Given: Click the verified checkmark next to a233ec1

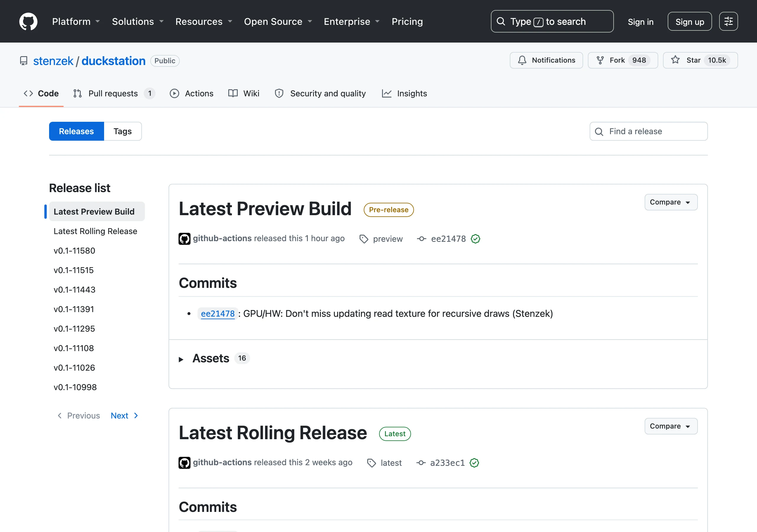Looking at the screenshot, I should [x=474, y=463].
